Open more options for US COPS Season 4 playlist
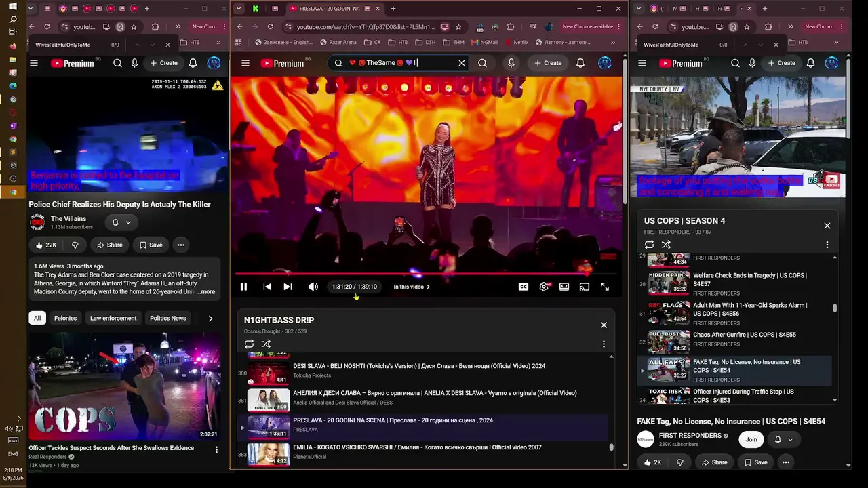868x488 pixels. click(x=827, y=245)
